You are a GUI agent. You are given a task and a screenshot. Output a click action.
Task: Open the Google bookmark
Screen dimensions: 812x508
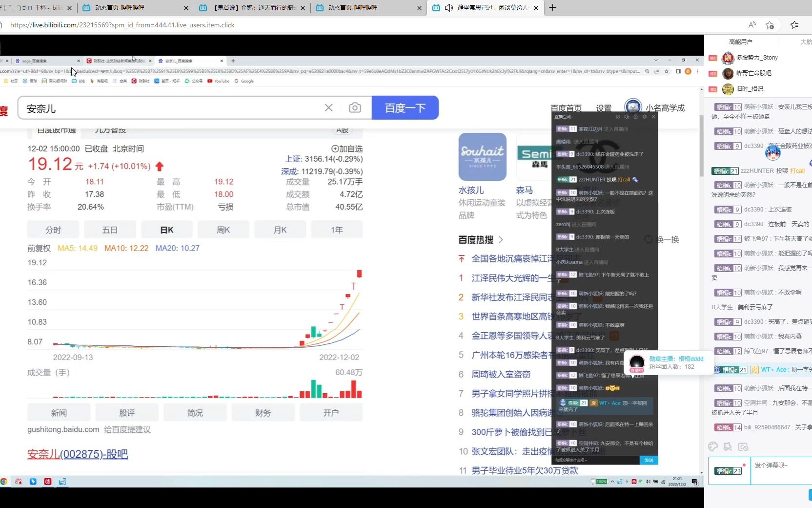(244, 81)
